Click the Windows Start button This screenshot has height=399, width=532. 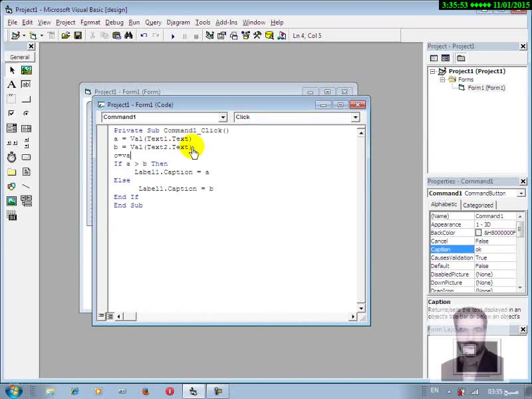[13, 391]
